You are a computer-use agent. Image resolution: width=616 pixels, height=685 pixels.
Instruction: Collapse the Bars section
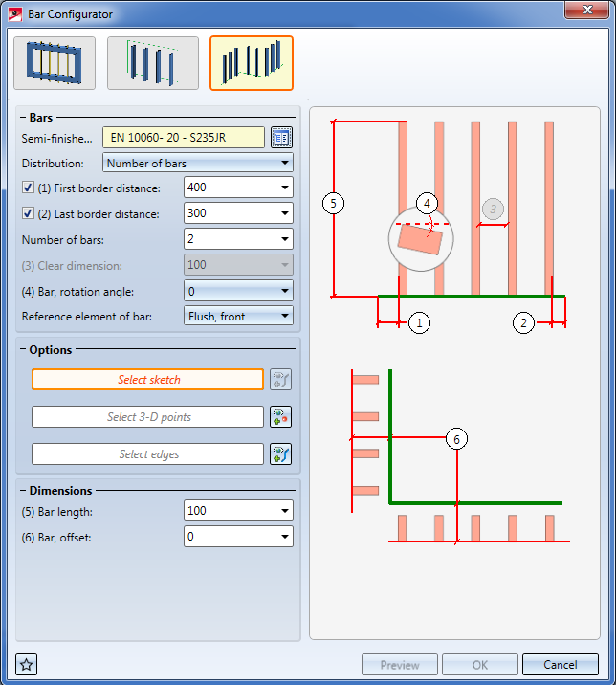tap(23, 118)
